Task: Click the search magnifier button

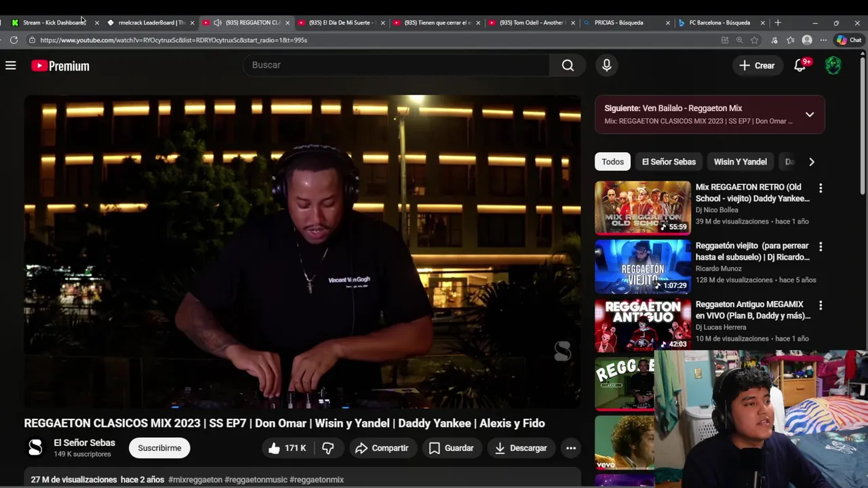Action: tap(568, 65)
